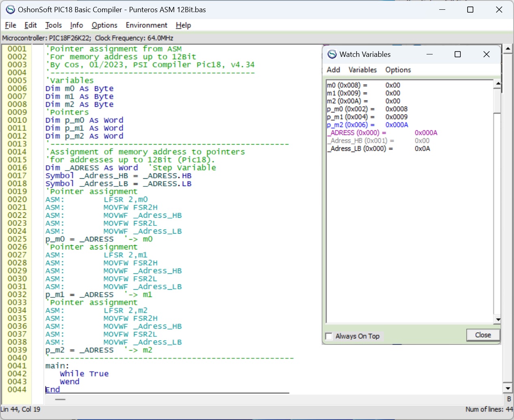Open the Tools menu
514x420 pixels.
point(54,25)
